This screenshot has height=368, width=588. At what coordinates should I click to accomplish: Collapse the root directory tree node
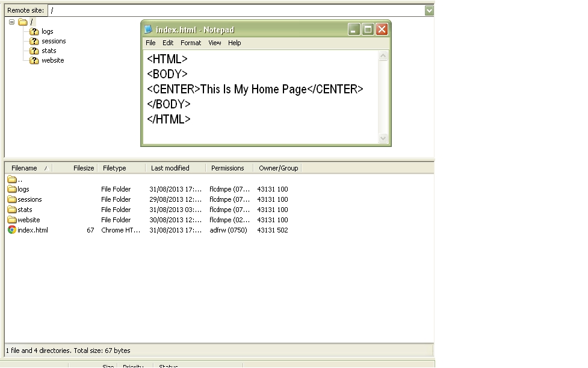(11, 22)
